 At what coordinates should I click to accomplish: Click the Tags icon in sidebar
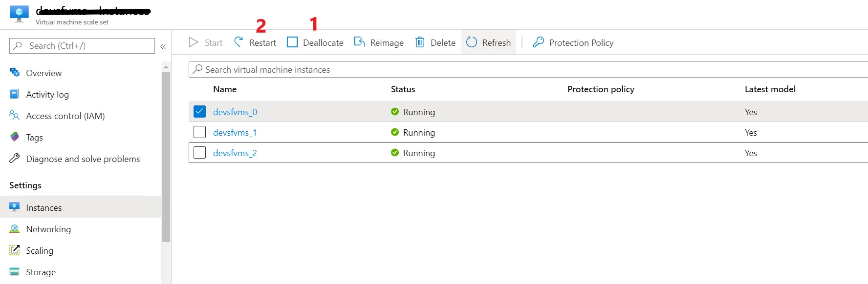tap(15, 137)
